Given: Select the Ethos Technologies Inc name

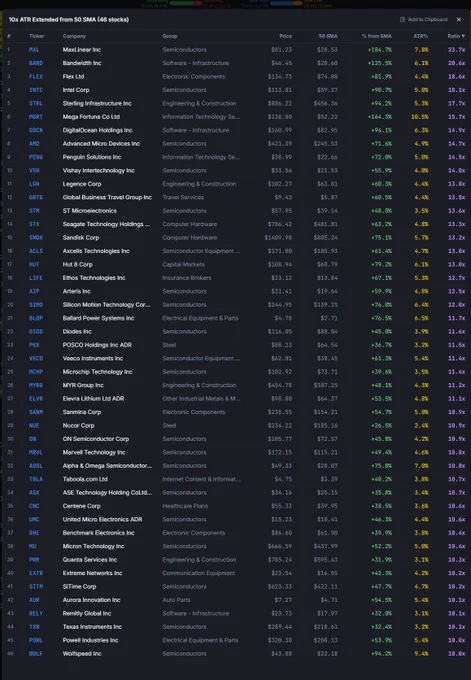Looking at the screenshot, I should (x=94, y=278).
